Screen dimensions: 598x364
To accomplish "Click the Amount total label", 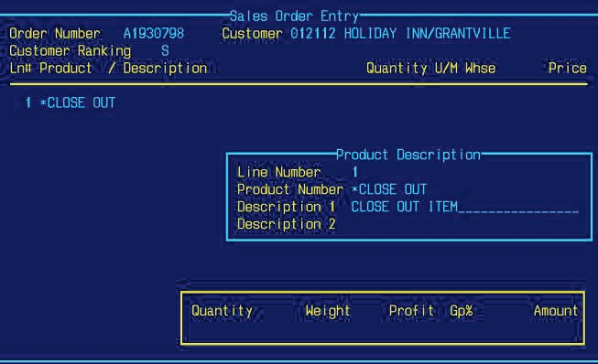I will [556, 311].
